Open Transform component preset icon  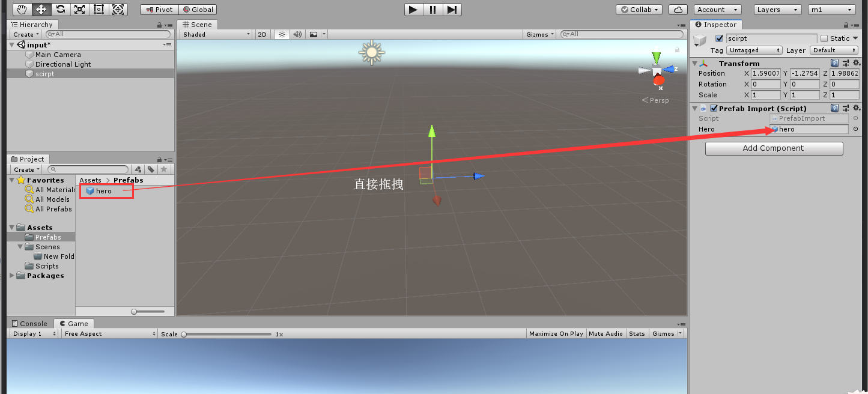(846, 63)
